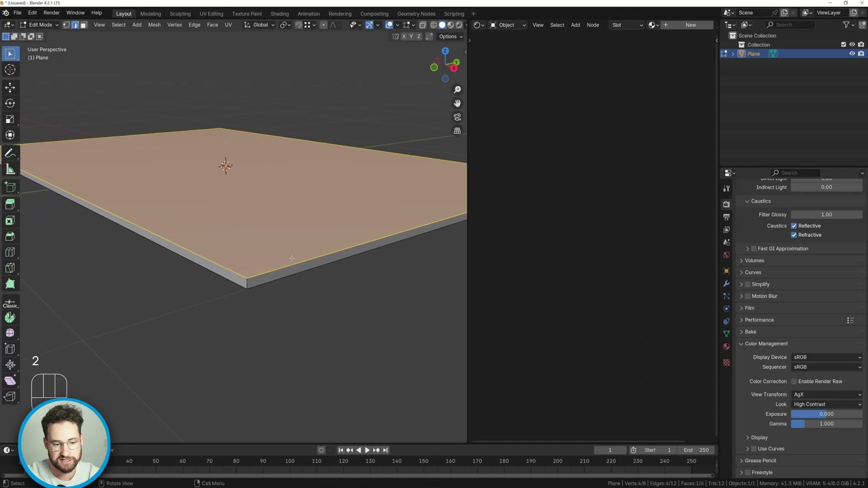Select the Extrude Region tool

[x=10, y=204]
